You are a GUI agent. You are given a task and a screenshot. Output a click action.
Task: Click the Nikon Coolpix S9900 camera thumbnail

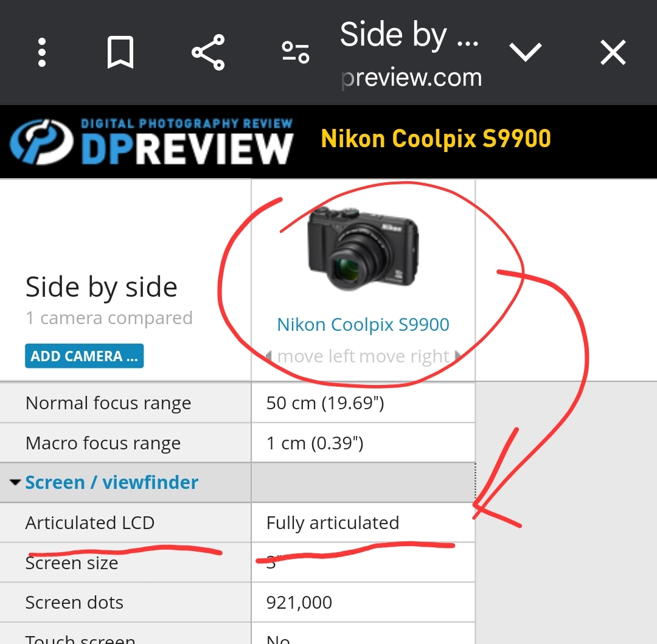point(363,248)
